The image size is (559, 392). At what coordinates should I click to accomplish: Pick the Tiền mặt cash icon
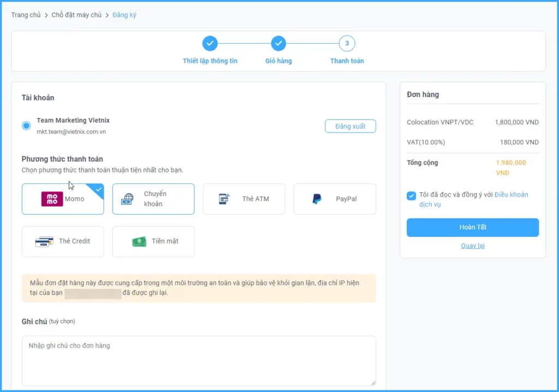(x=139, y=241)
